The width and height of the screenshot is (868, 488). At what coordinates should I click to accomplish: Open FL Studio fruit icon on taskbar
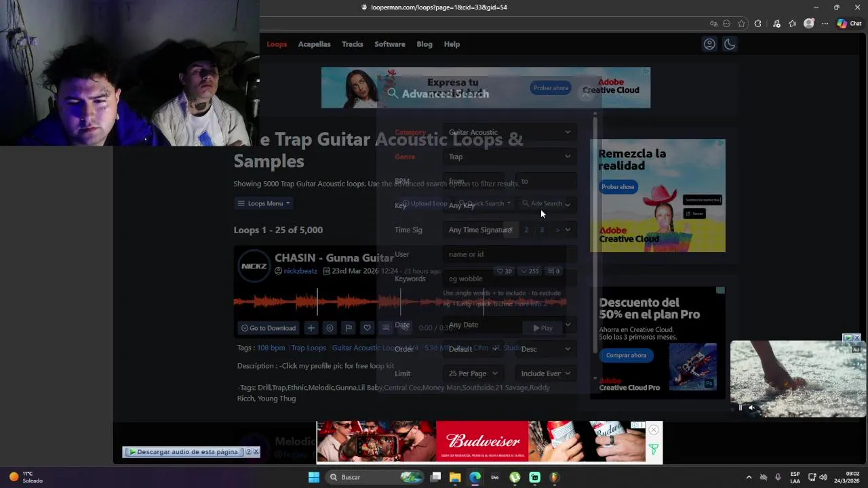point(554,477)
